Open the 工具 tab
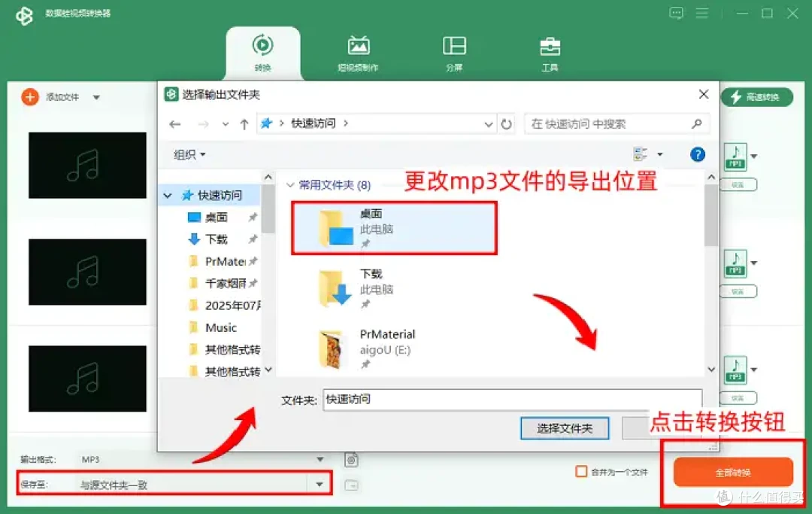Screen dimensions: 812x514 (550, 53)
